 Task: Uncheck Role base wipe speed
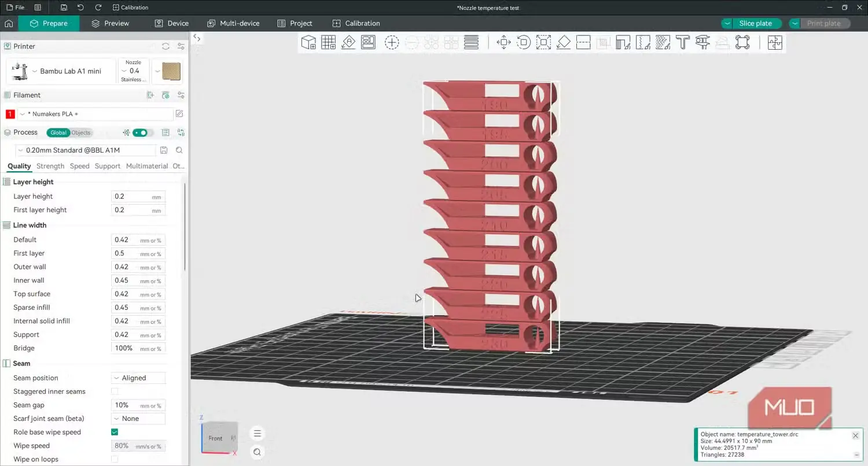pos(115,432)
